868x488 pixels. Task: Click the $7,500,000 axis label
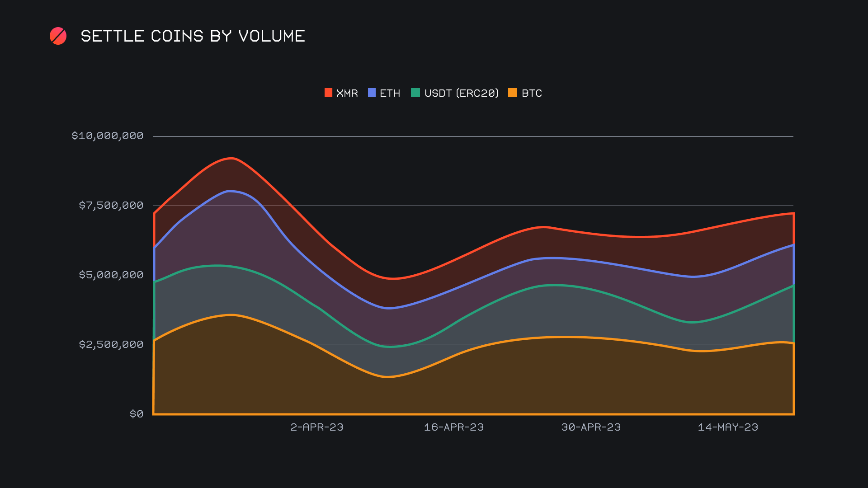pos(111,205)
